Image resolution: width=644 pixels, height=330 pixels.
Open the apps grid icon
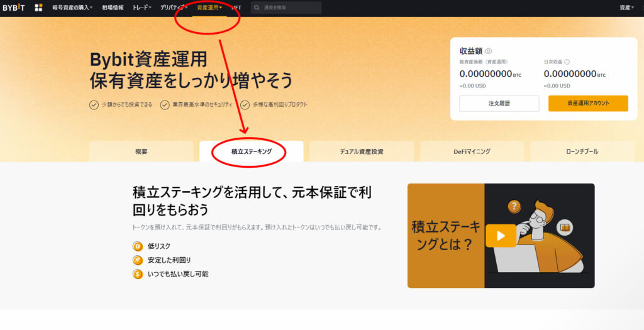(38, 8)
